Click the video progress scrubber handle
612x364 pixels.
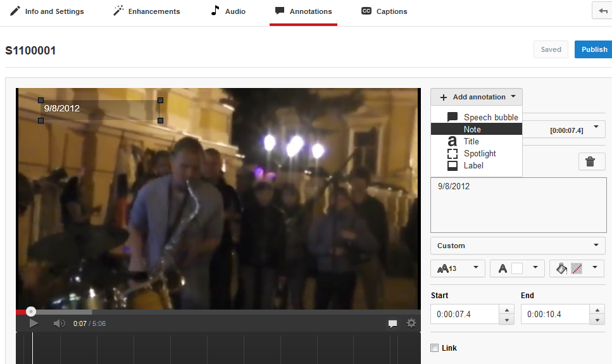point(31,311)
